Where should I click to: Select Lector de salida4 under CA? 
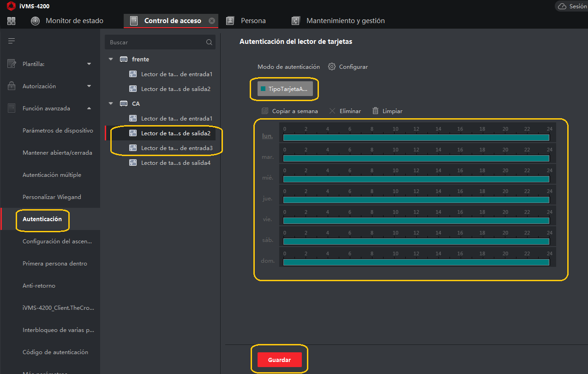[175, 163]
